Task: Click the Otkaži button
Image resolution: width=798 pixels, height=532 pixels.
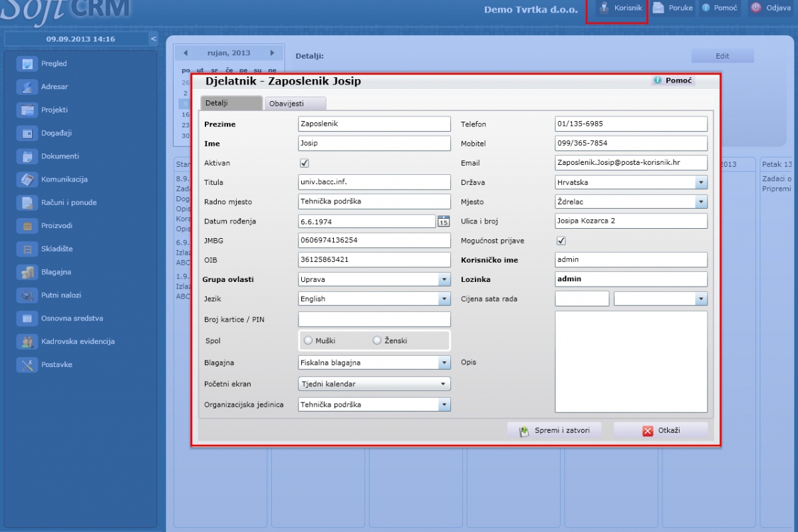Action: pyautogui.click(x=660, y=430)
